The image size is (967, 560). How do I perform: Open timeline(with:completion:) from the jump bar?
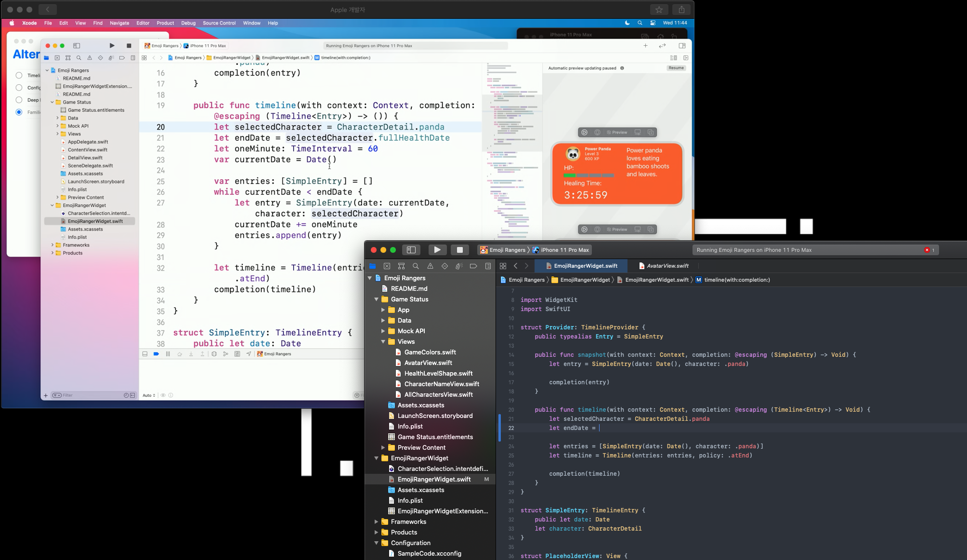[737, 279]
